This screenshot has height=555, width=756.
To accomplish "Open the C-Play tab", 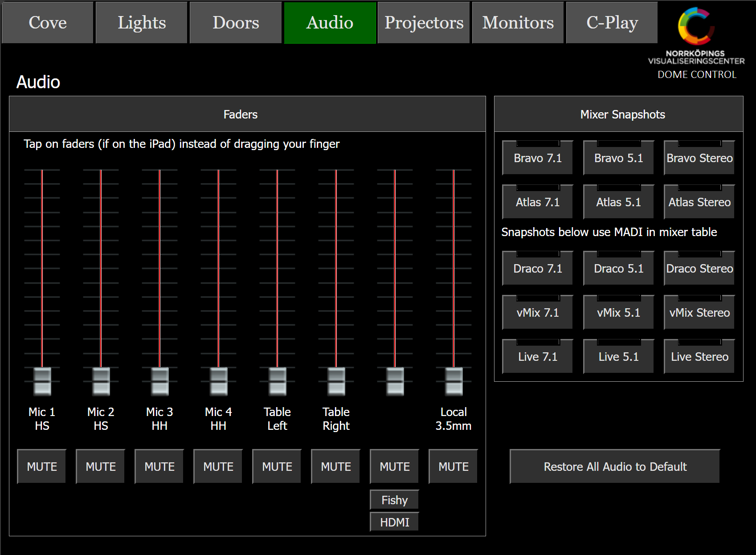I will click(x=612, y=23).
